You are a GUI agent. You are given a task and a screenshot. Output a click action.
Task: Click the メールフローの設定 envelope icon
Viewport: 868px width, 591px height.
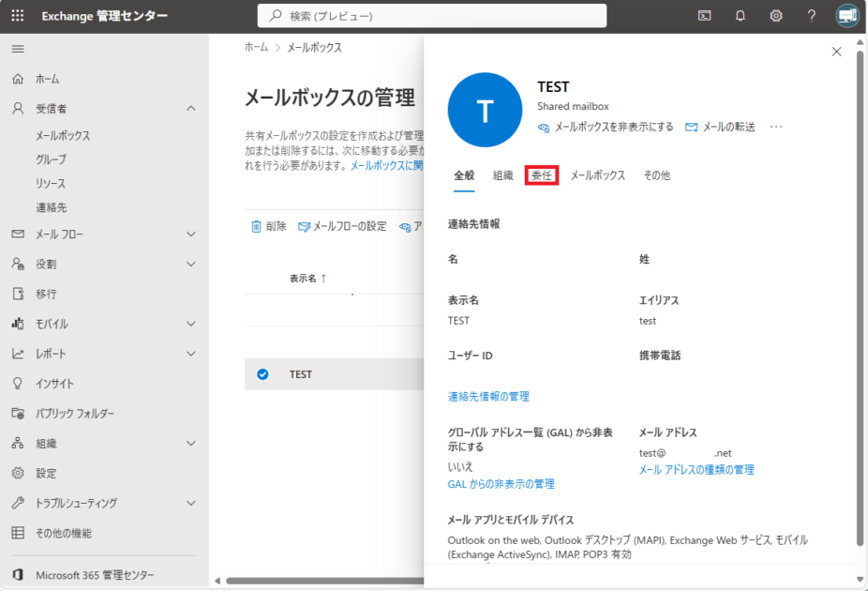pos(304,226)
